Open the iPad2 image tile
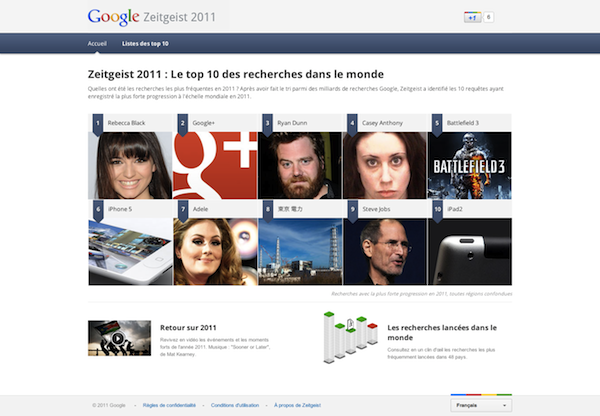The height and width of the screenshot is (416, 600). tap(470, 251)
